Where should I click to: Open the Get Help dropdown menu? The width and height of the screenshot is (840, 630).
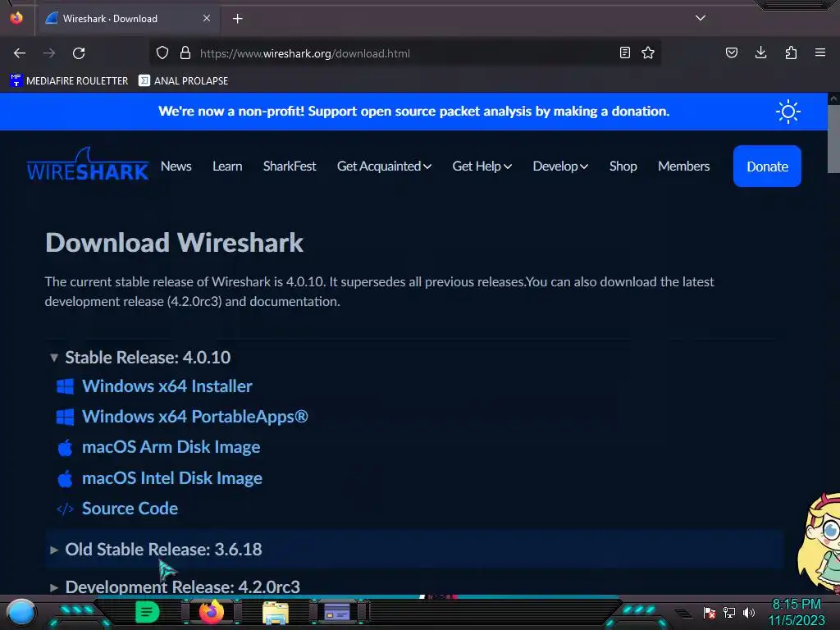pyautogui.click(x=482, y=166)
